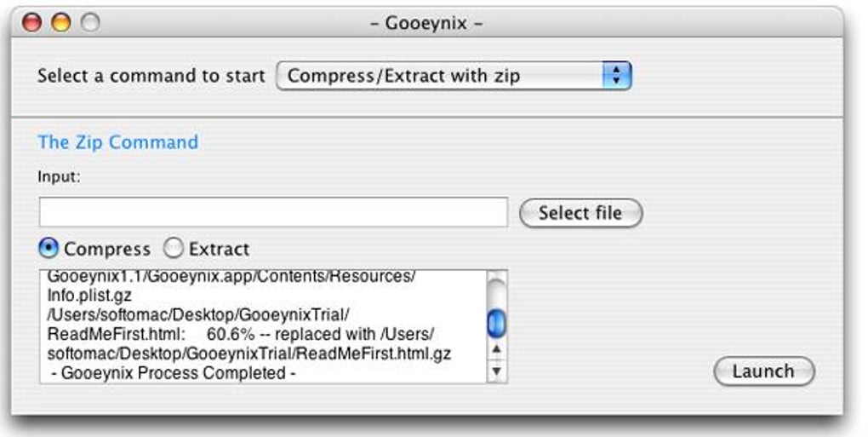Click The Zip Command heading
Image resolution: width=868 pixels, height=437 pixels.
click(x=117, y=142)
